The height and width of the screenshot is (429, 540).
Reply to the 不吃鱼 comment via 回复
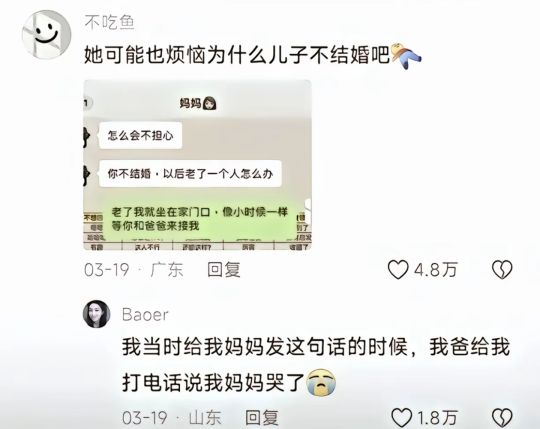coord(224,269)
